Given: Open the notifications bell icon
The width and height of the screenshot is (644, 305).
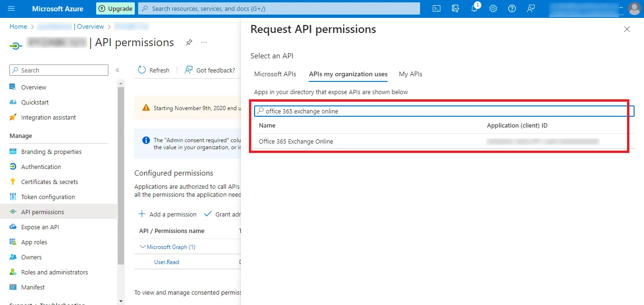Looking at the screenshot, I should (x=474, y=8).
